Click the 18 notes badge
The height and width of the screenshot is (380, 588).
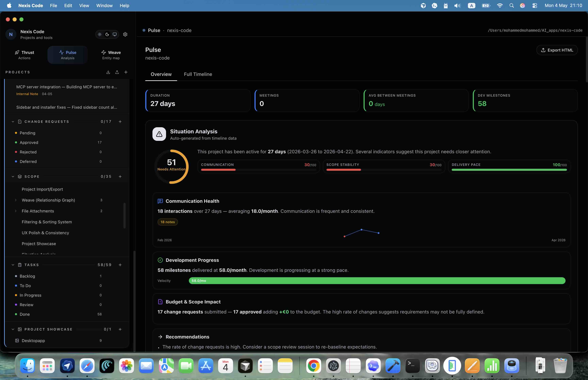point(168,222)
